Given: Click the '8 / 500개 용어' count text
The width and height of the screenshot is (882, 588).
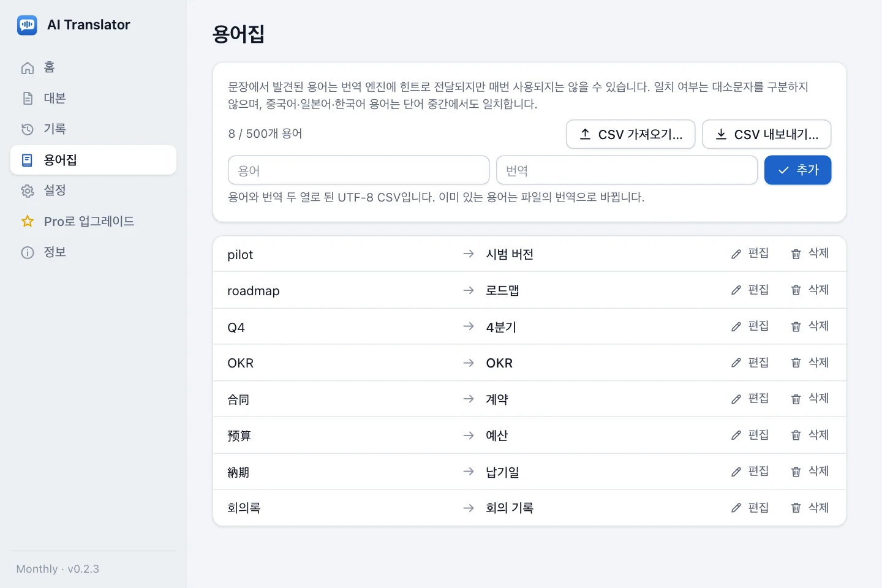Looking at the screenshot, I should pyautogui.click(x=265, y=134).
